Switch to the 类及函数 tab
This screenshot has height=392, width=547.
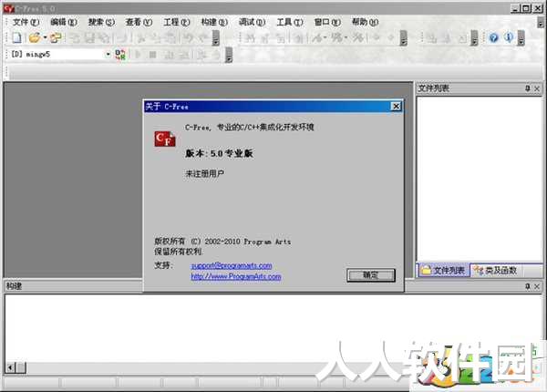point(496,270)
